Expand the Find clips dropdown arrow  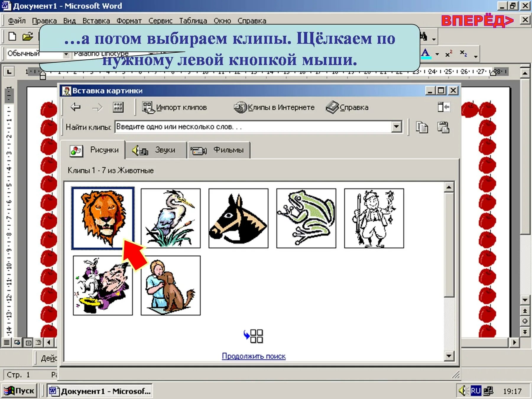point(397,127)
